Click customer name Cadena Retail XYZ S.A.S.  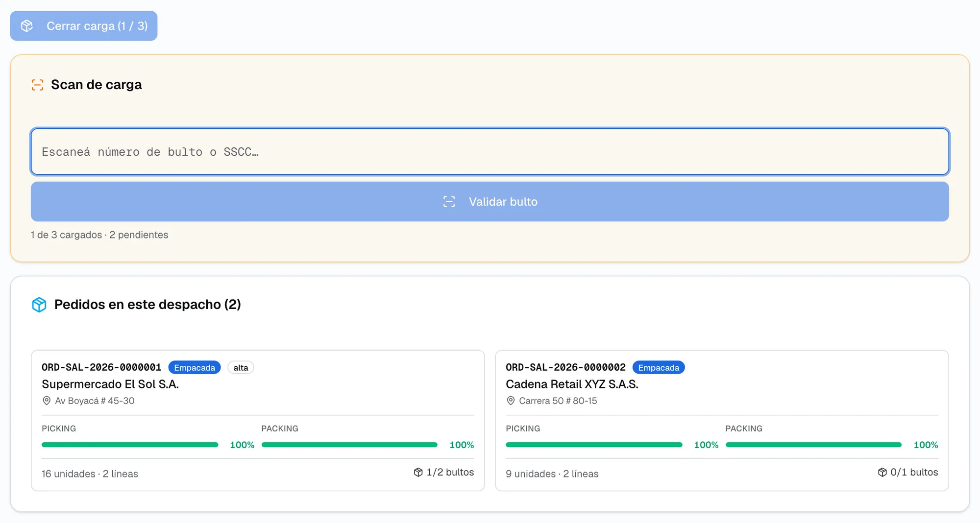572,384
